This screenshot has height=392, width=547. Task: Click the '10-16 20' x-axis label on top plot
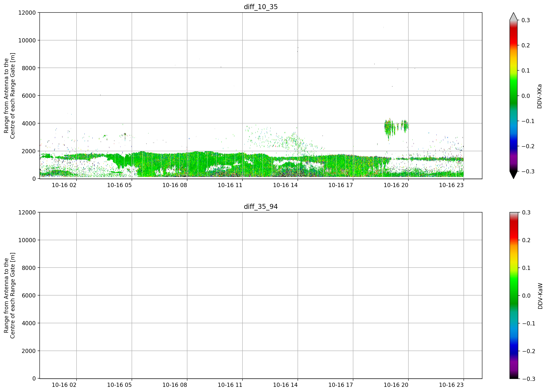pyautogui.click(x=396, y=185)
